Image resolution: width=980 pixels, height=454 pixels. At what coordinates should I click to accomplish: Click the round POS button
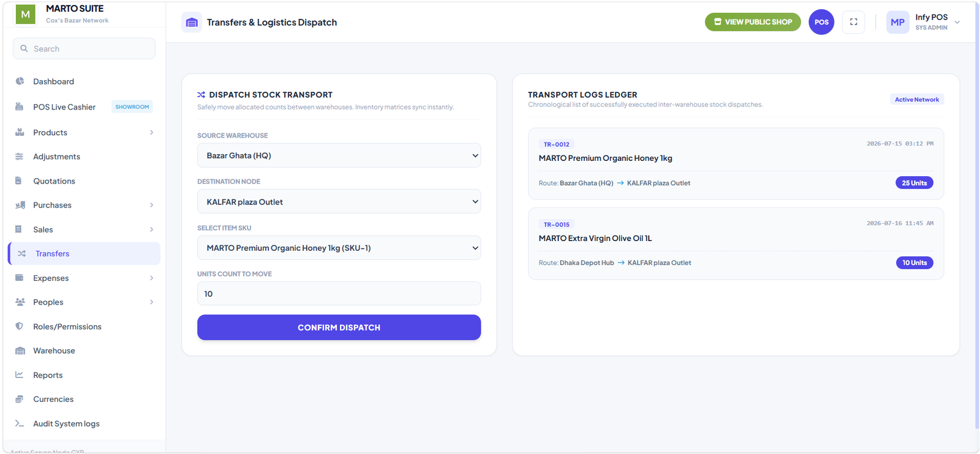pos(821,22)
